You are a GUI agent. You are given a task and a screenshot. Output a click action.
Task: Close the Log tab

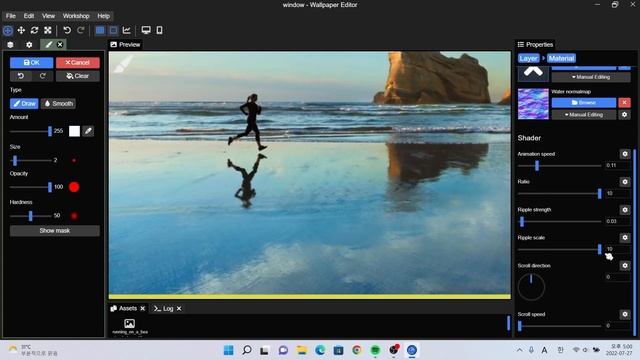[x=179, y=309]
